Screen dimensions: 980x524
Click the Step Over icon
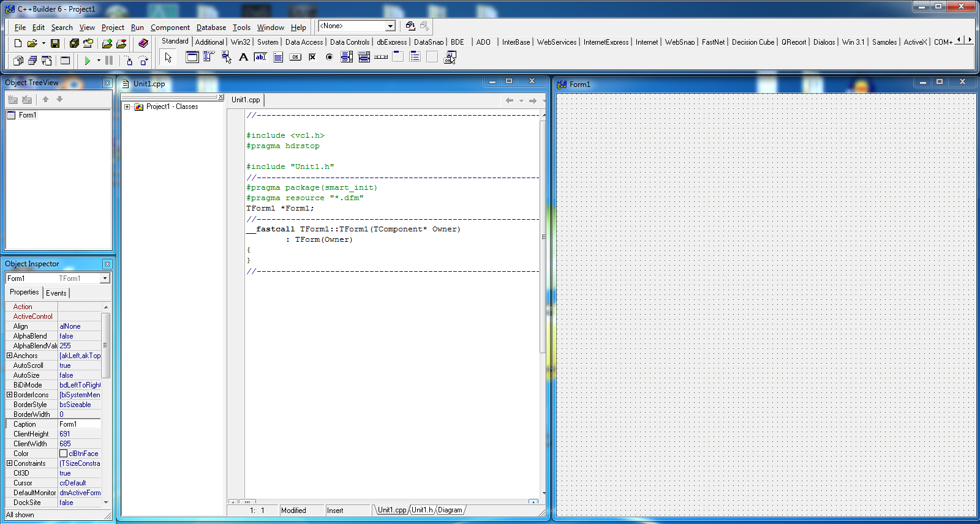coord(143,61)
